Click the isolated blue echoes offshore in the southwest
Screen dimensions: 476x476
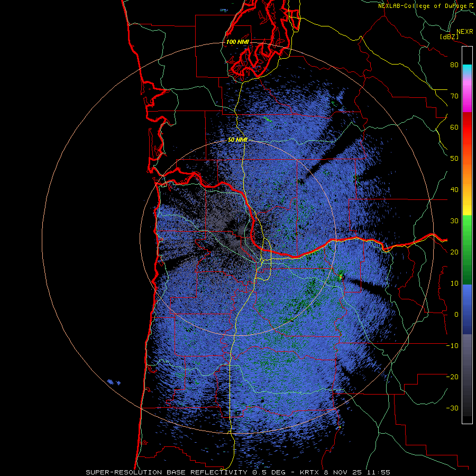click(x=114, y=382)
